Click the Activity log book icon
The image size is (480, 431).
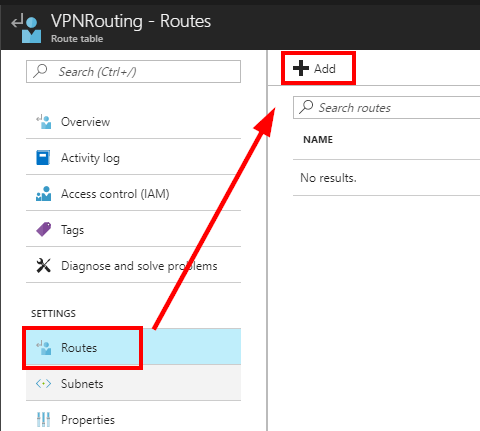(x=43, y=158)
